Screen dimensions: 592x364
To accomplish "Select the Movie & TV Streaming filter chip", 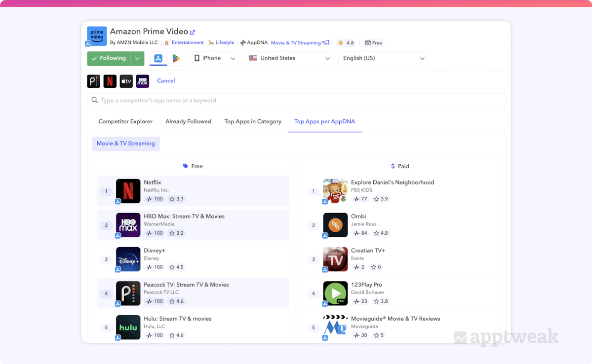I will point(125,144).
